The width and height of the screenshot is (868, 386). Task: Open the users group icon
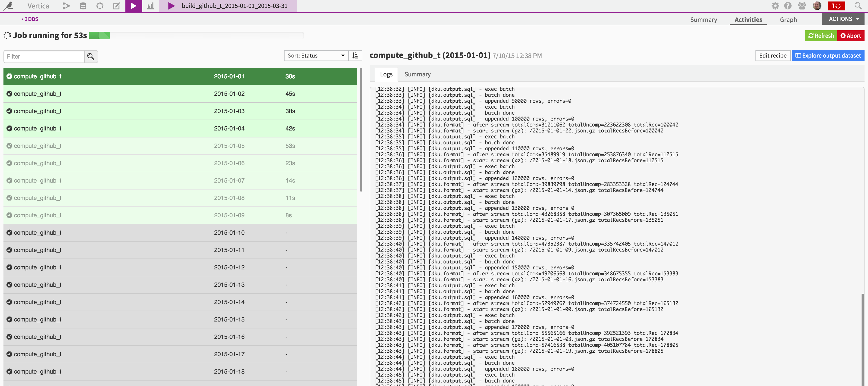802,6
